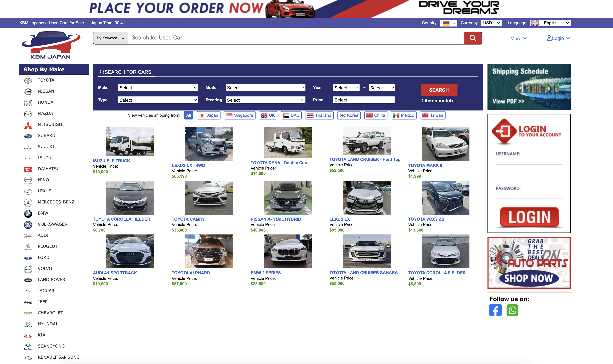
Task: Click the Kia logo icon
Action: tap(28, 336)
